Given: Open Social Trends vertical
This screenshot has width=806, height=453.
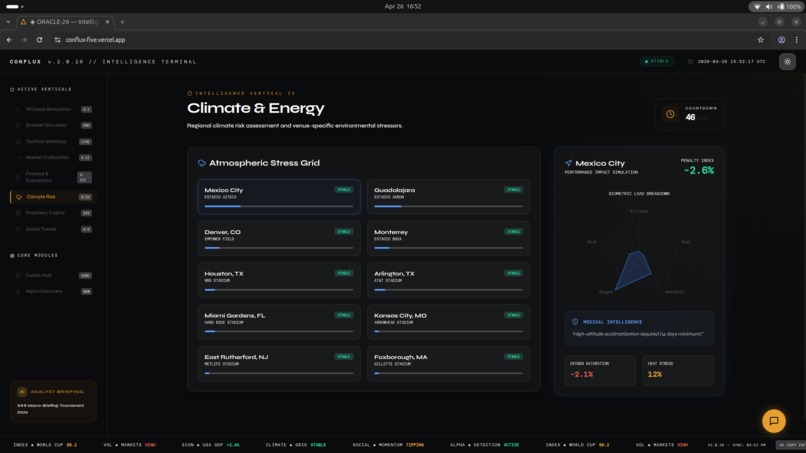Looking at the screenshot, I should [53, 229].
